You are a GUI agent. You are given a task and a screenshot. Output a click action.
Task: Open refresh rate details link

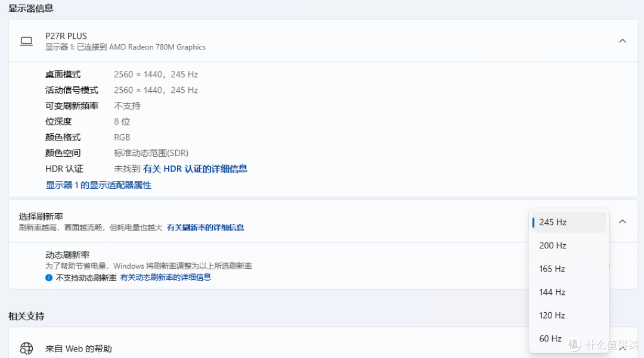point(205,228)
